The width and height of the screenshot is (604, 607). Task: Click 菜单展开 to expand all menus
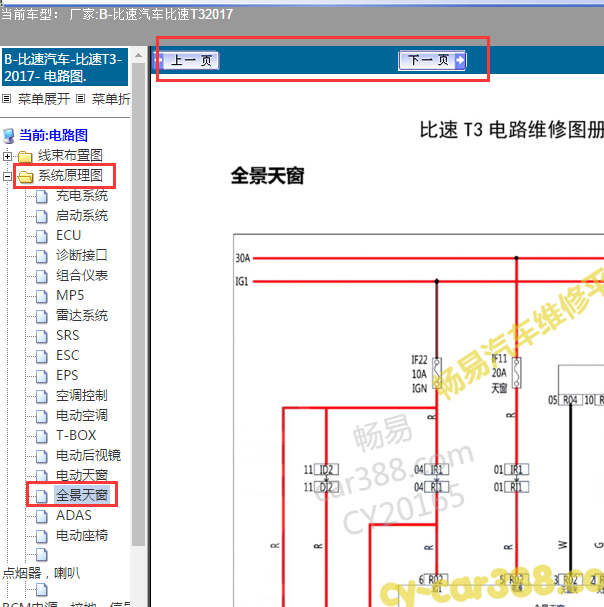[44, 99]
